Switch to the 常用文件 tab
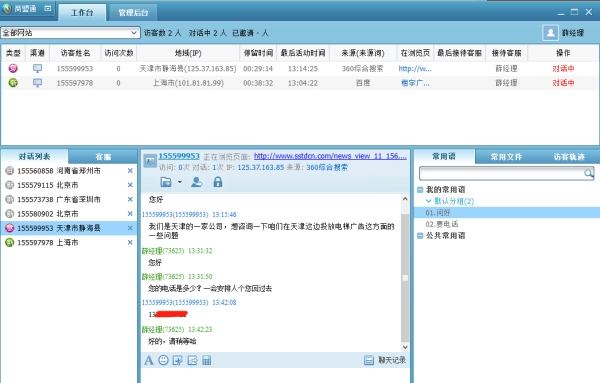Screen dimensions: 600x383 point(506,156)
